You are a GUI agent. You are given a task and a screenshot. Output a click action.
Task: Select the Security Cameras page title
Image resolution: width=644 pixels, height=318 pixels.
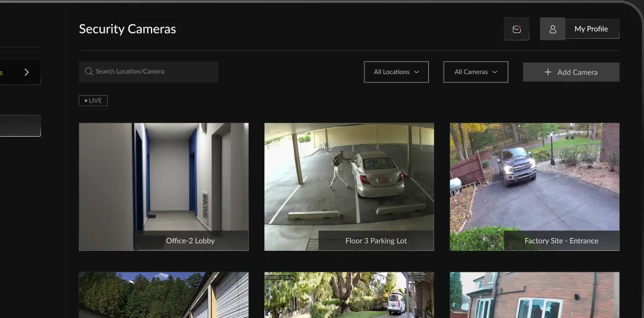(x=127, y=29)
